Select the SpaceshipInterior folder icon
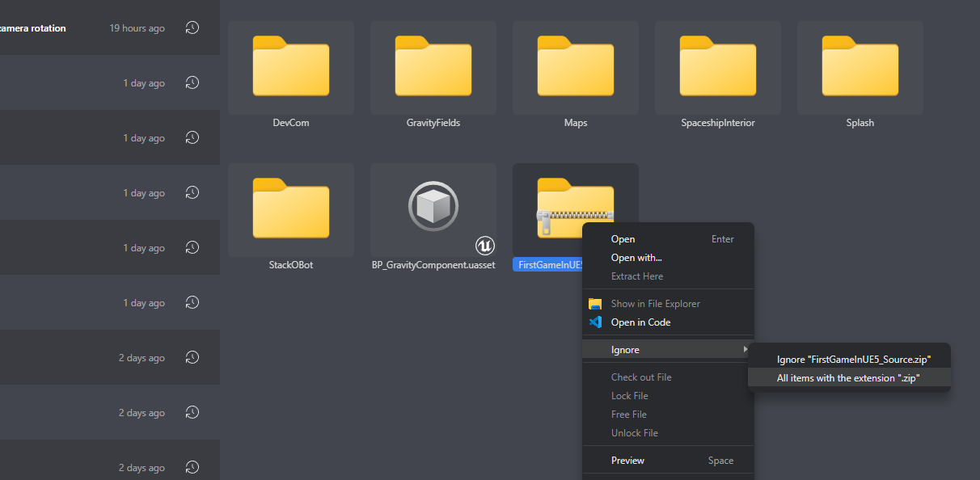The width and height of the screenshot is (980, 480). [718, 68]
